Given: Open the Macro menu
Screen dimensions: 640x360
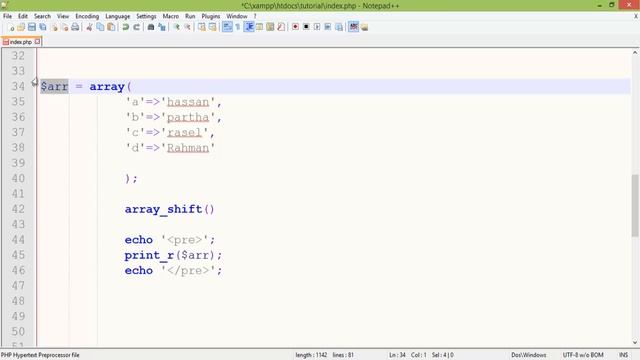Looking at the screenshot, I should pos(171,16).
